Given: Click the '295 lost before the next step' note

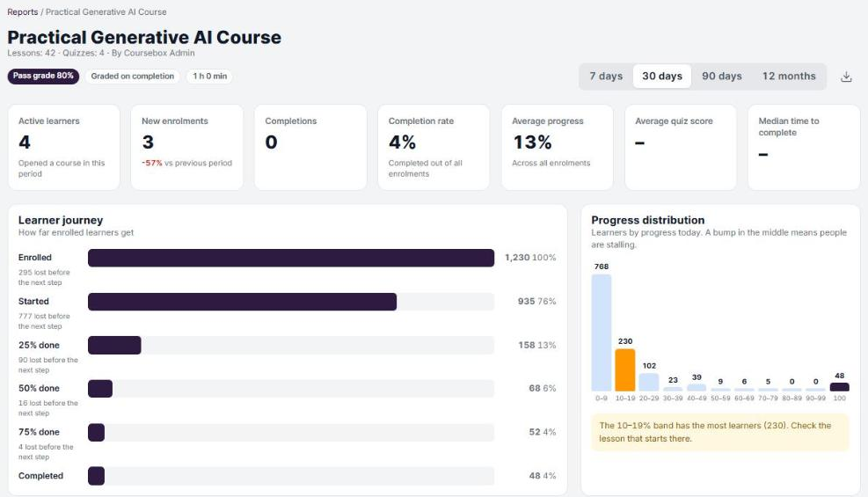Looking at the screenshot, I should [44, 277].
